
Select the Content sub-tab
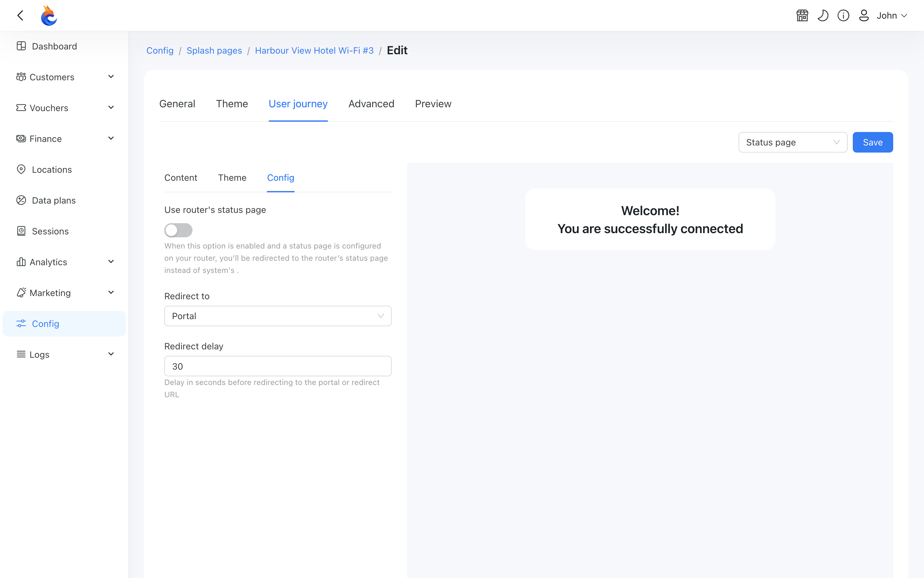(x=181, y=178)
